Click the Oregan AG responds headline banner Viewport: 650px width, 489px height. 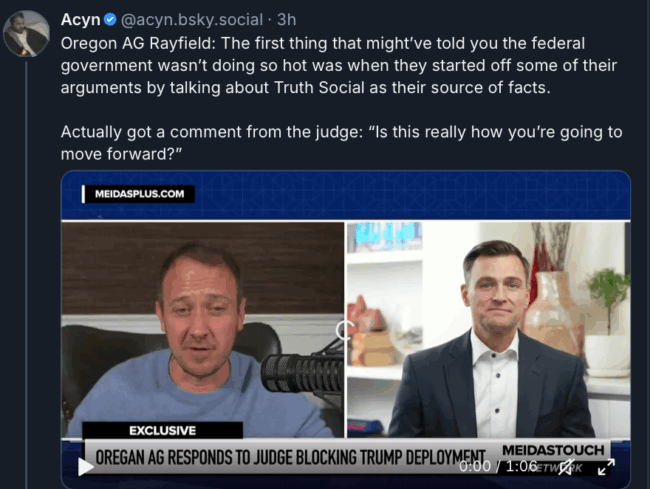point(290,457)
